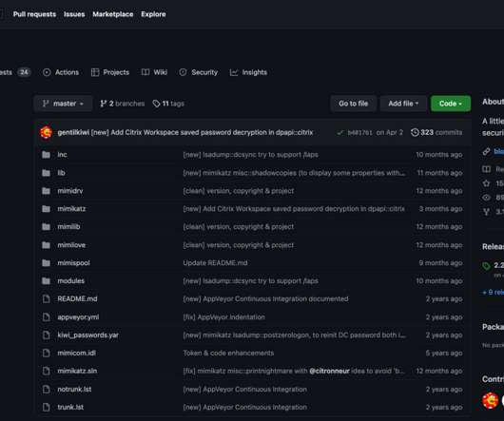Viewport: 504px width, 421px height.
Task: Open Explore in the header
Action: click(x=153, y=14)
